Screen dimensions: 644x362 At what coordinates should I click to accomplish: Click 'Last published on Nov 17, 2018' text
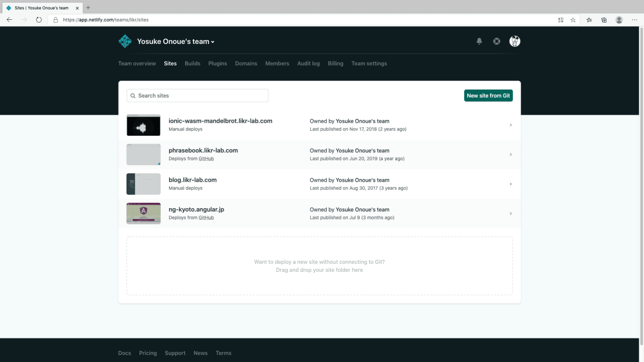pos(358,129)
